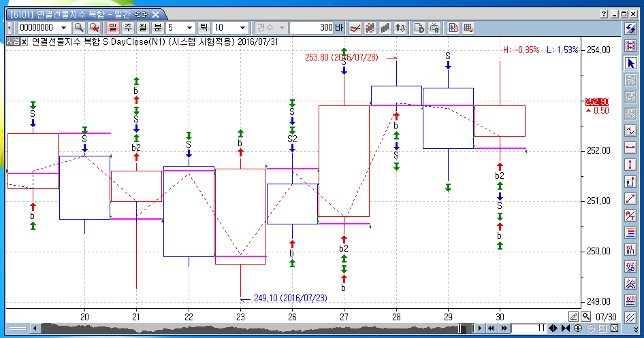Toggle the 일 (daily) period button
The width and height of the screenshot is (644, 338).
click(x=112, y=28)
